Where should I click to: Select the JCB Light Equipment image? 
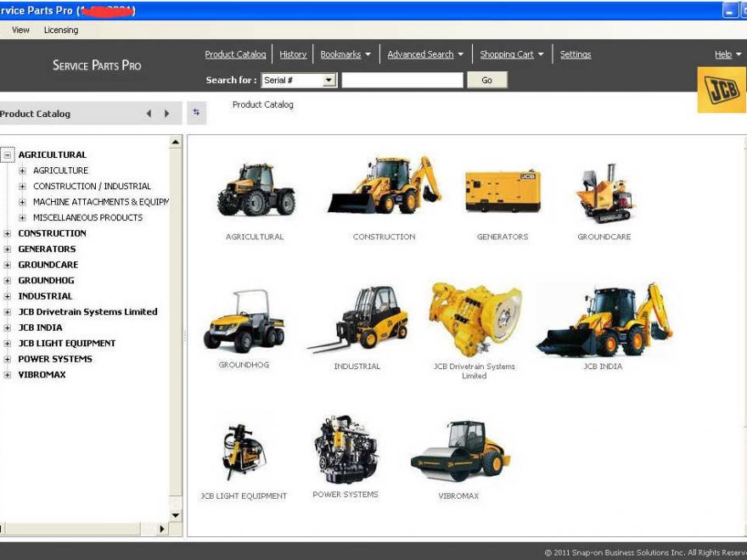coord(244,451)
